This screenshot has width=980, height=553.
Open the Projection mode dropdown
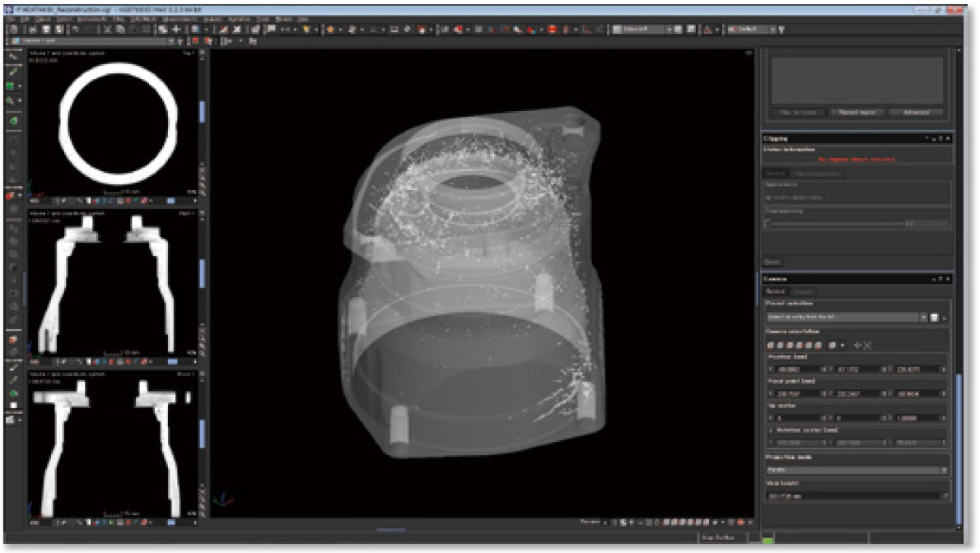(x=856, y=470)
